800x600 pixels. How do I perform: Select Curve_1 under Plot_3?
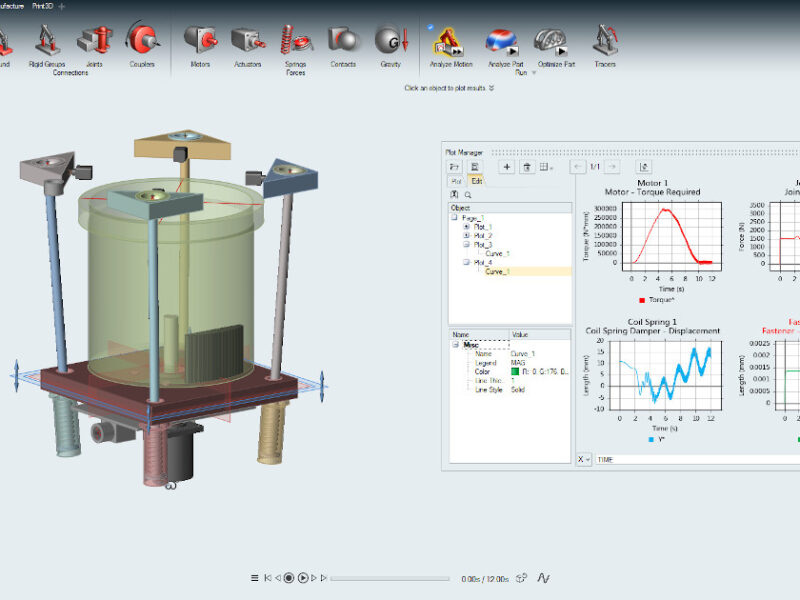[497, 254]
